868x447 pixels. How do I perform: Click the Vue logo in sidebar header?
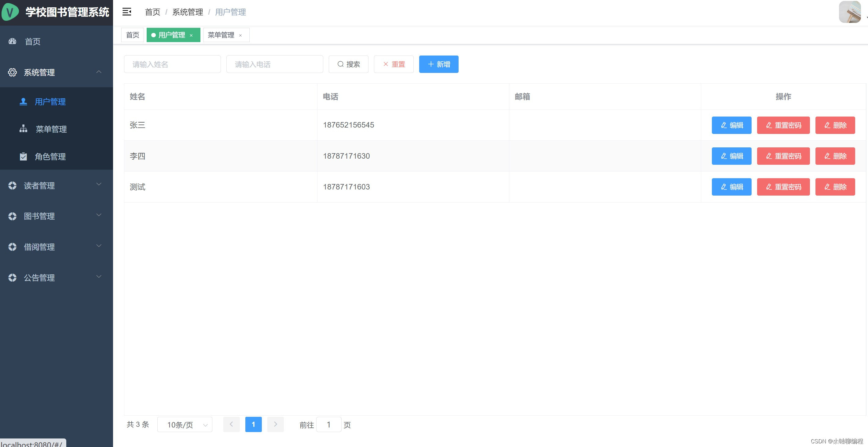pos(10,12)
